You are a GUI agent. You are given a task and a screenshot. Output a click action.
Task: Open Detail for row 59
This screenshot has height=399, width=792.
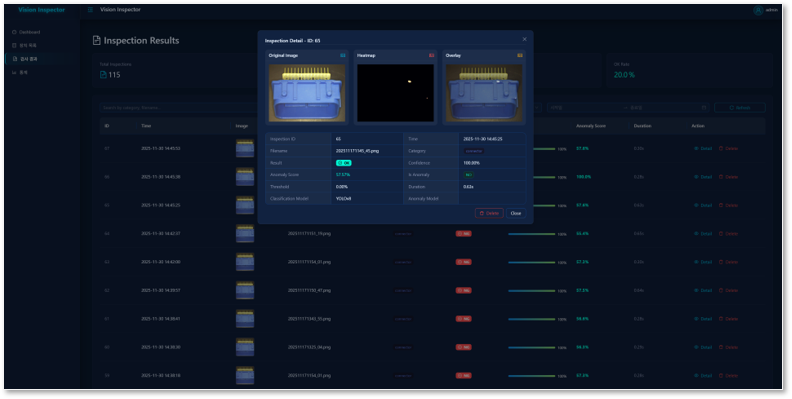[703, 376]
